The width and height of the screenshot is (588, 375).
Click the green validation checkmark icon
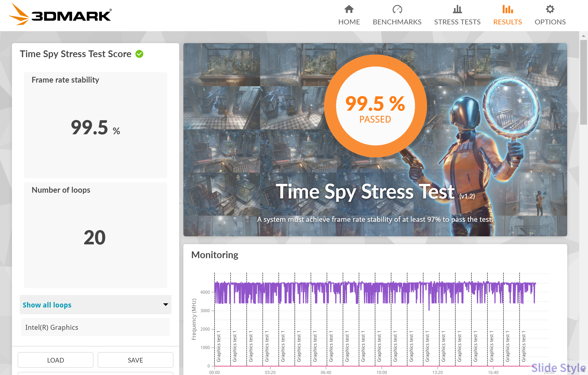coord(139,54)
